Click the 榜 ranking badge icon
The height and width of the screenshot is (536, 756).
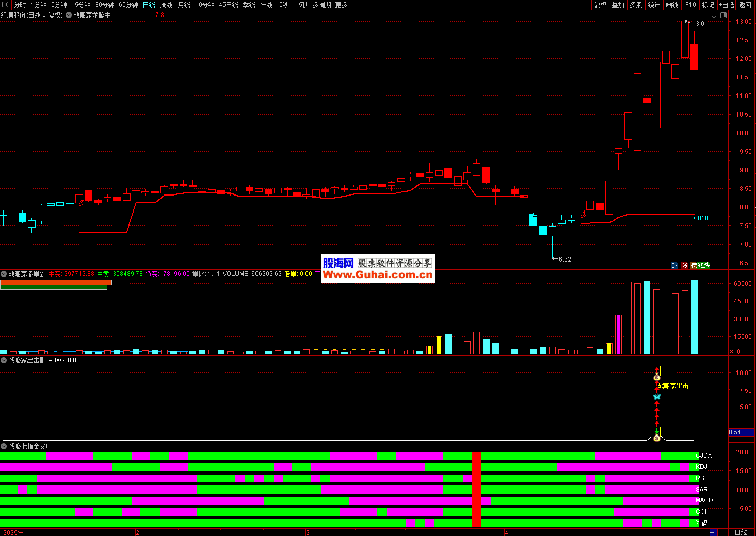tap(694, 266)
